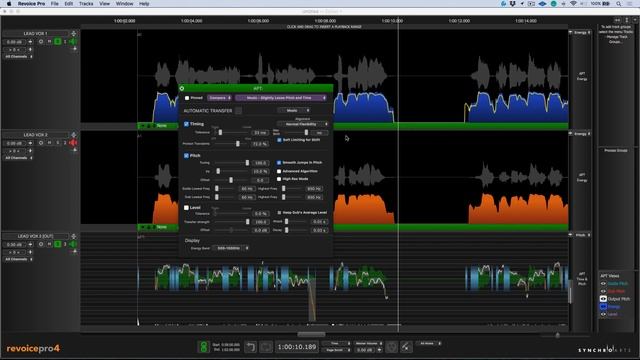Image resolution: width=640 pixels, height=360 pixels.
Task: Uncheck the Pitch checkbox
Action: pyautogui.click(x=186, y=156)
